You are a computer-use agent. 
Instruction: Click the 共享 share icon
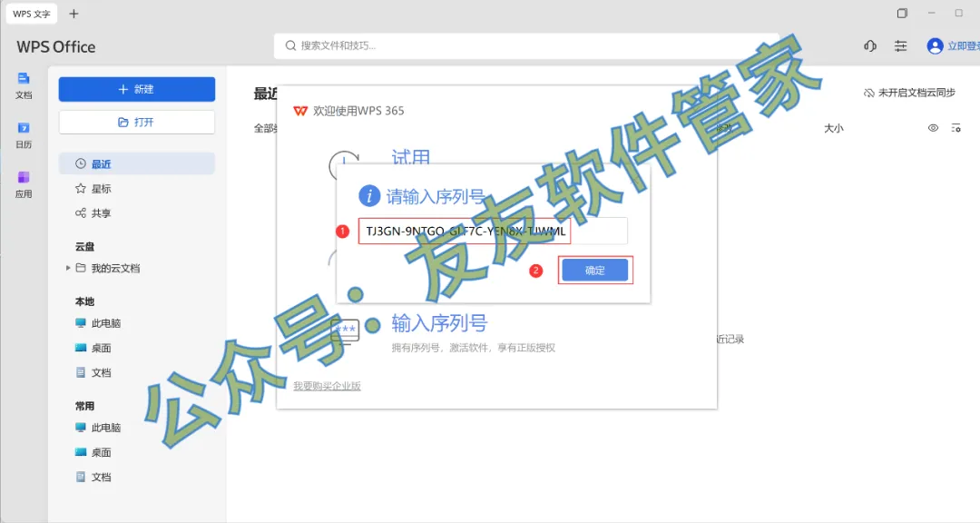point(81,213)
